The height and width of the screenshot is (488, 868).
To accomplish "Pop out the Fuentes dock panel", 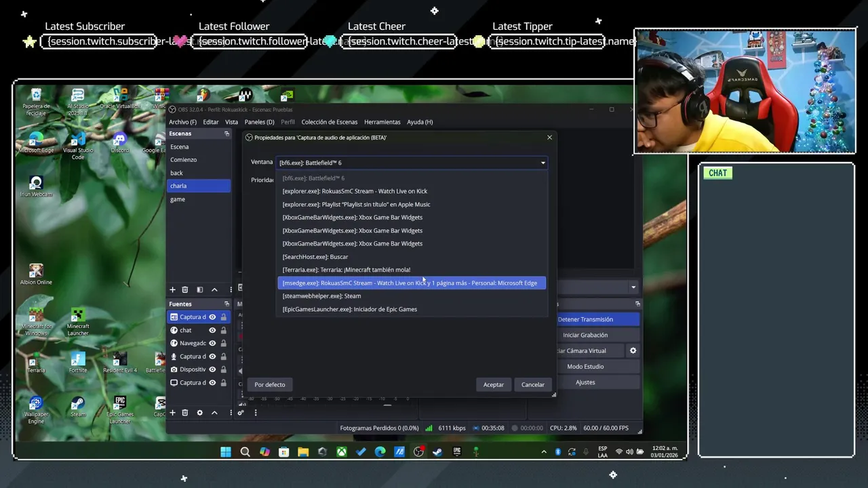I will (226, 304).
